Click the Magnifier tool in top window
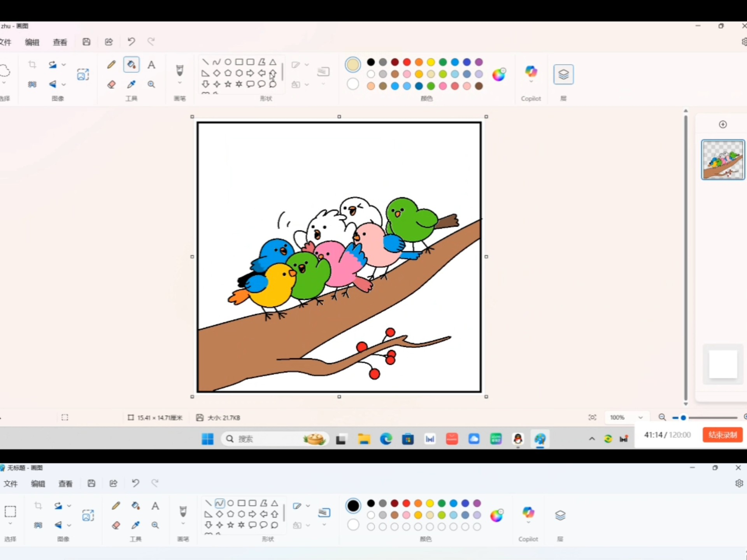This screenshot has width=747, height=560. click(x=151, y=84)
